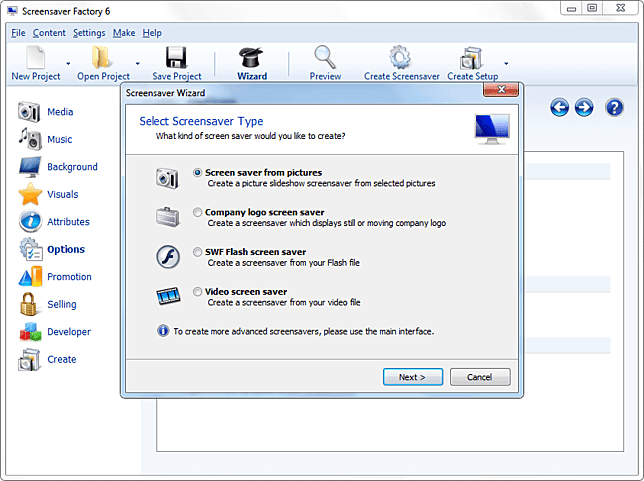This screenshot has height=481, width=644.
Task: Click the Background label in sidebar
Action: pos(72,167)
